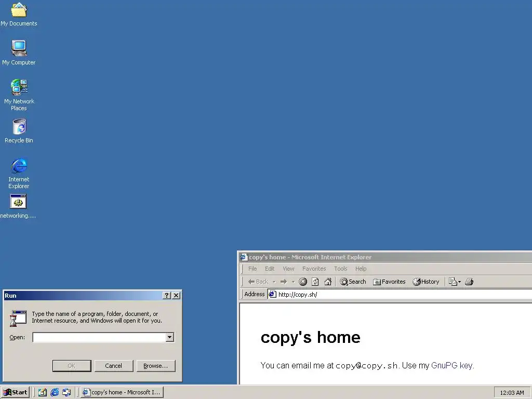Click the Open text field in Run
Screen dimensions: 532x399
click(x=99, y=337)
